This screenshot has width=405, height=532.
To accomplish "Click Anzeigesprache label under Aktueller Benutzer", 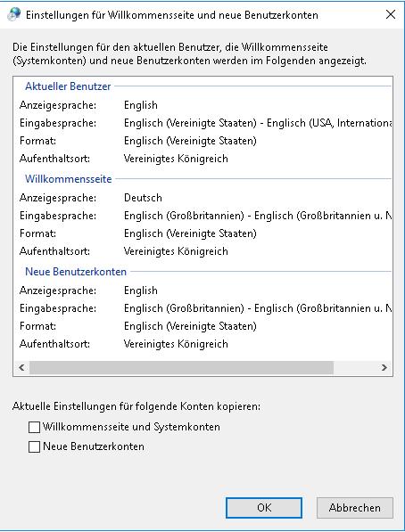I will [58, 105].
